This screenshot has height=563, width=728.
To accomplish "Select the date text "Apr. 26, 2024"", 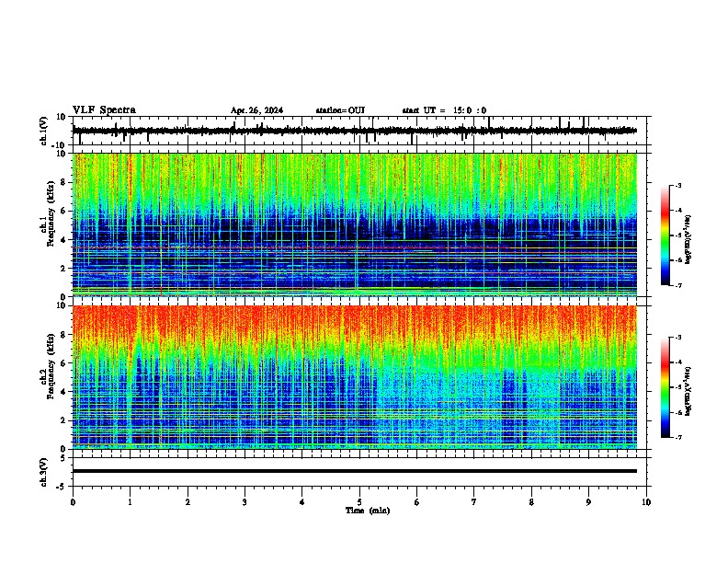I will (256, 110).
